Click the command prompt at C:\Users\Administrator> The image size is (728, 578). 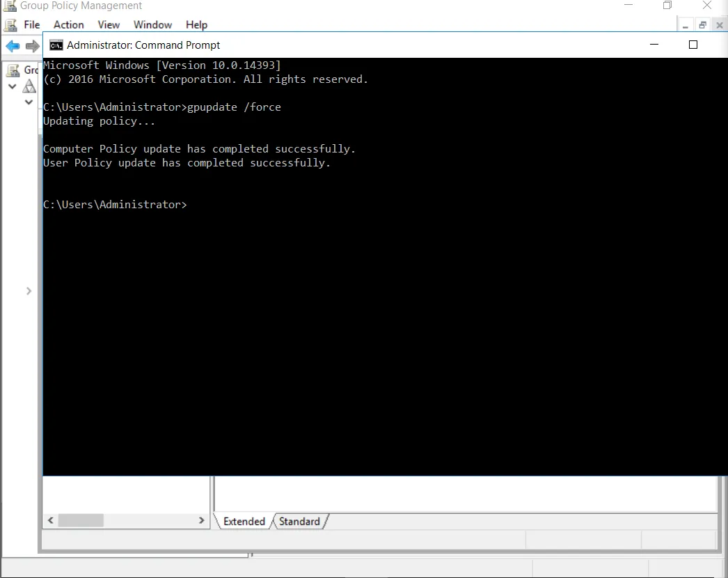coord(115,205)
